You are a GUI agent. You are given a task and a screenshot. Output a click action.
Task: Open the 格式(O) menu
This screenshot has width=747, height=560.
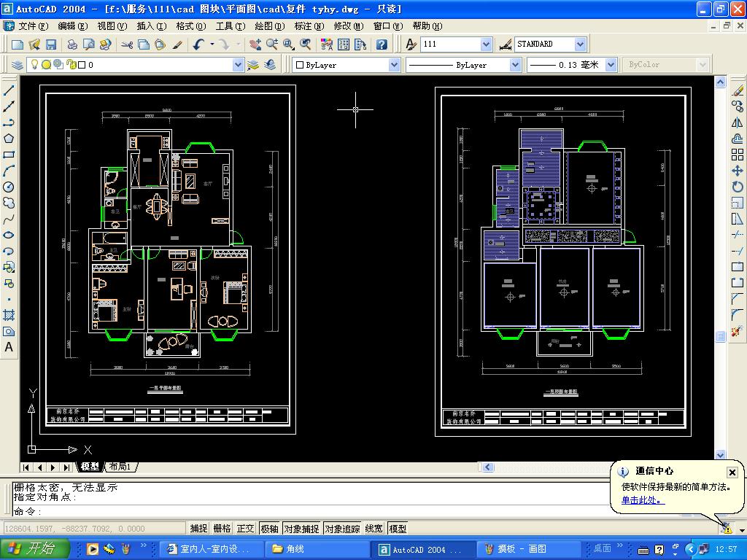pos(190,26)
